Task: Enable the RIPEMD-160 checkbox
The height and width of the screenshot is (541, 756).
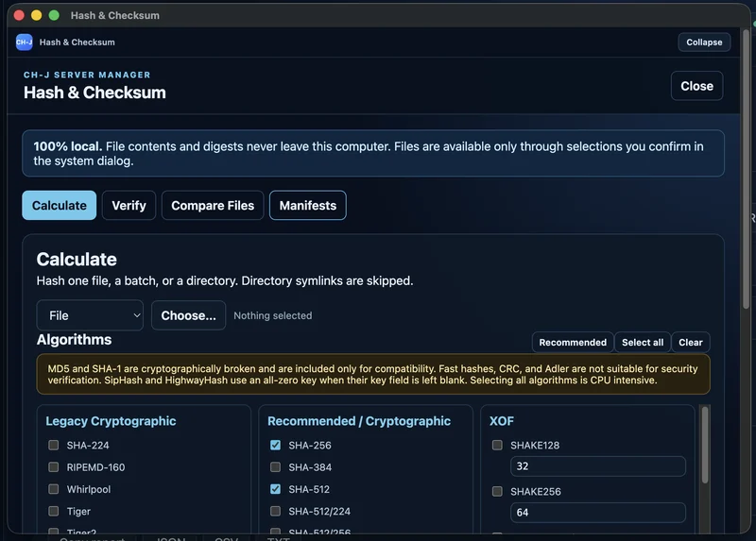Action: [x=54, y=466]
